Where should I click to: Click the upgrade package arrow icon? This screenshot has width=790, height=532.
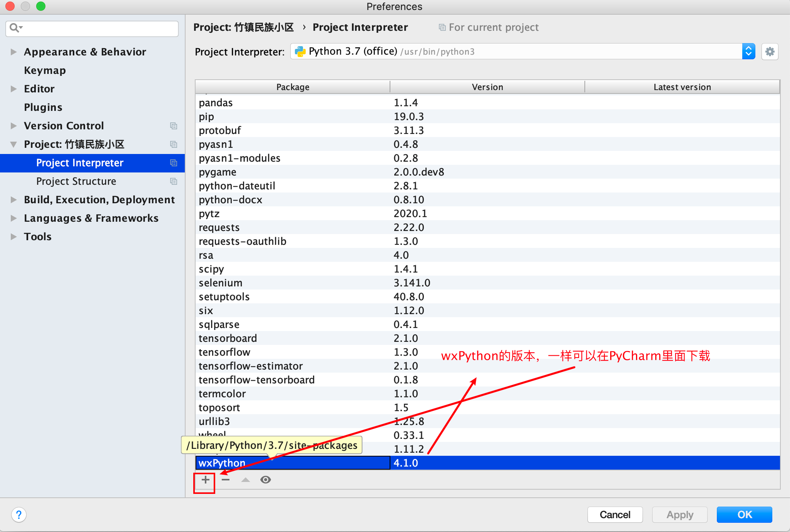tap(246, 480)
